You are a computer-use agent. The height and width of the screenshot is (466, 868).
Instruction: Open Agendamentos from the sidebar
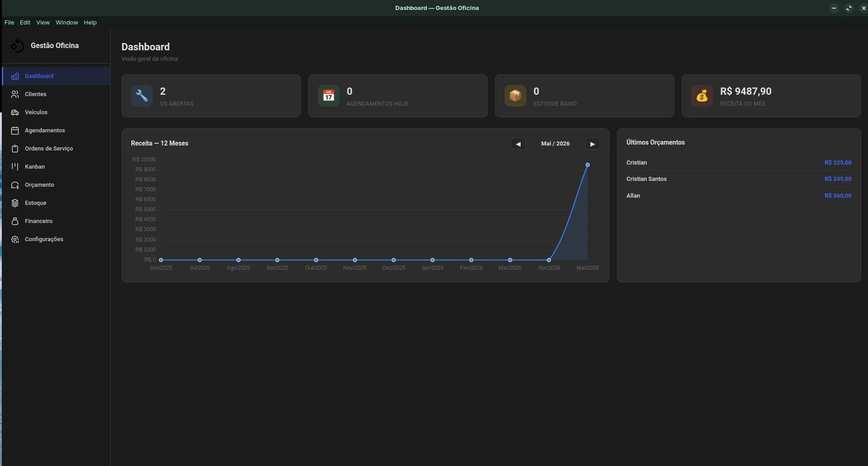[x=56, y=131]
